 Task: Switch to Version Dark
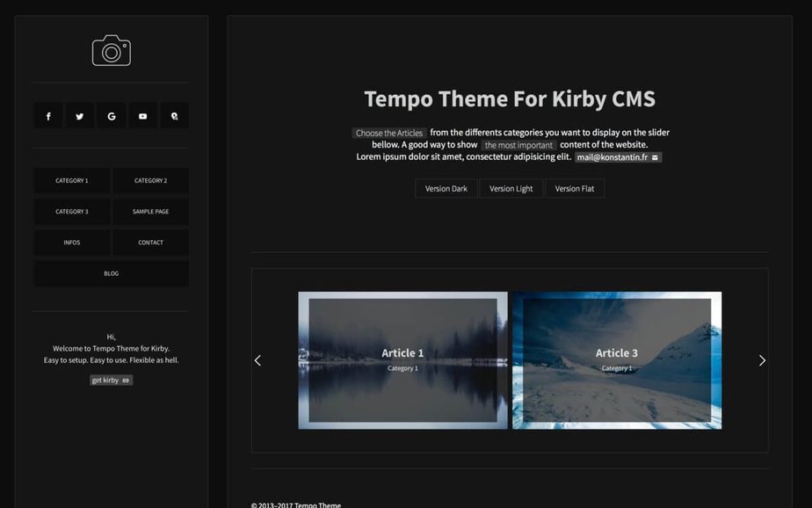pos(446,189)
